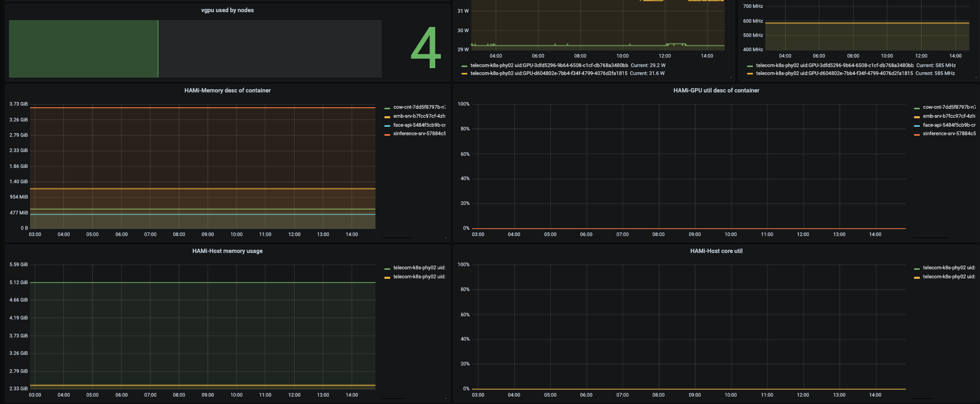Open the 'HAMi-Host core util' panel title menu
This screenshot has width=980, height=404.
pyautogui.click(x=716, y=251)
